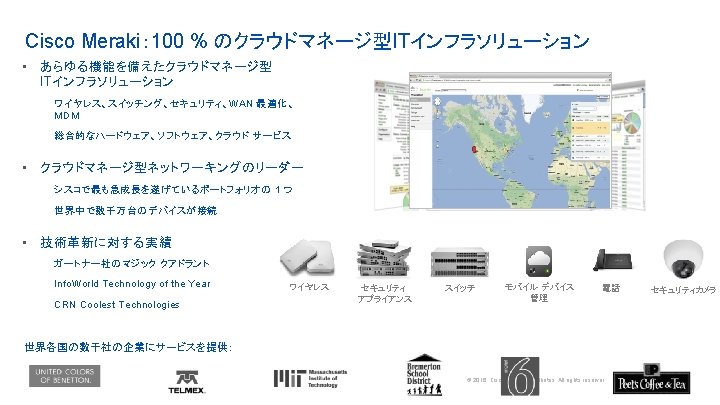This screenshot has width=720, height=405.
Task: Click the switch hardware image
Action: pyautogui.click(x=460, y=263)
